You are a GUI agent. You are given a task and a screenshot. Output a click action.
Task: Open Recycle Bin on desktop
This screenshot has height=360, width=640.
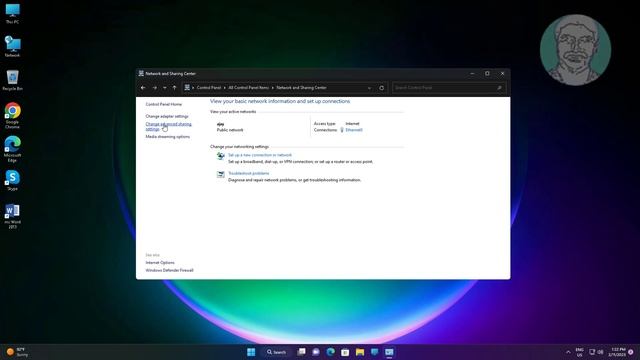(12, 80)
